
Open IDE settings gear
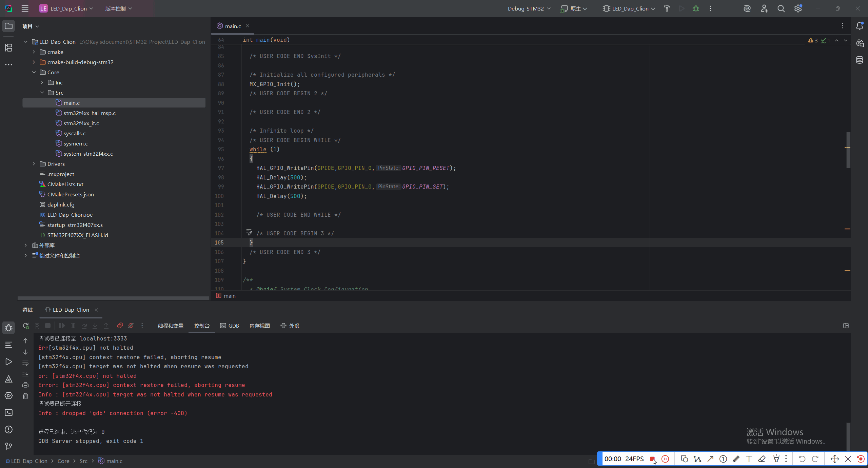click(x=798, y=8)
